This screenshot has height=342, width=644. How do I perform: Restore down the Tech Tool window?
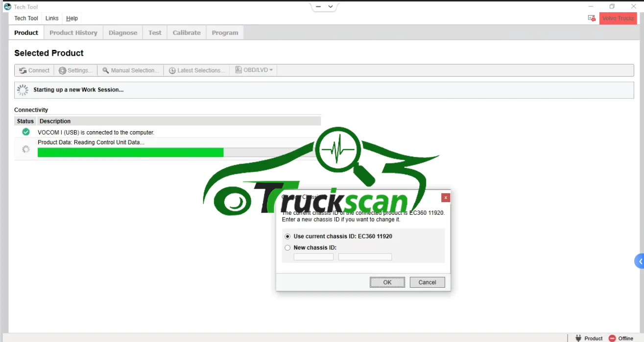click(612, 6)
